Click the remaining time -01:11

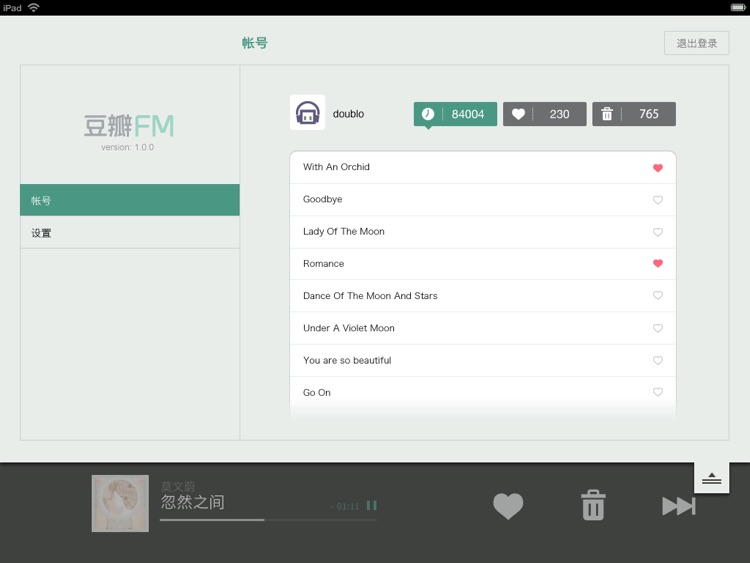[344, 506]
